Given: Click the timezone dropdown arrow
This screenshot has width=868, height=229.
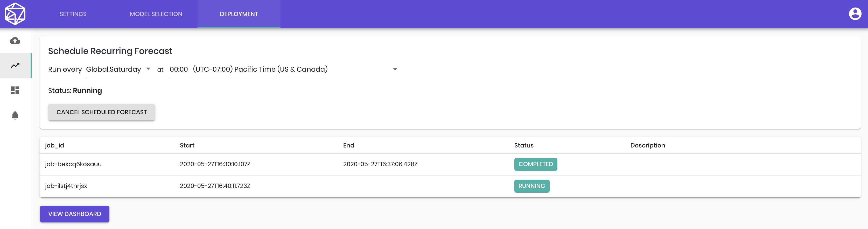Looking at the screenshot, I should coord(395,69).
